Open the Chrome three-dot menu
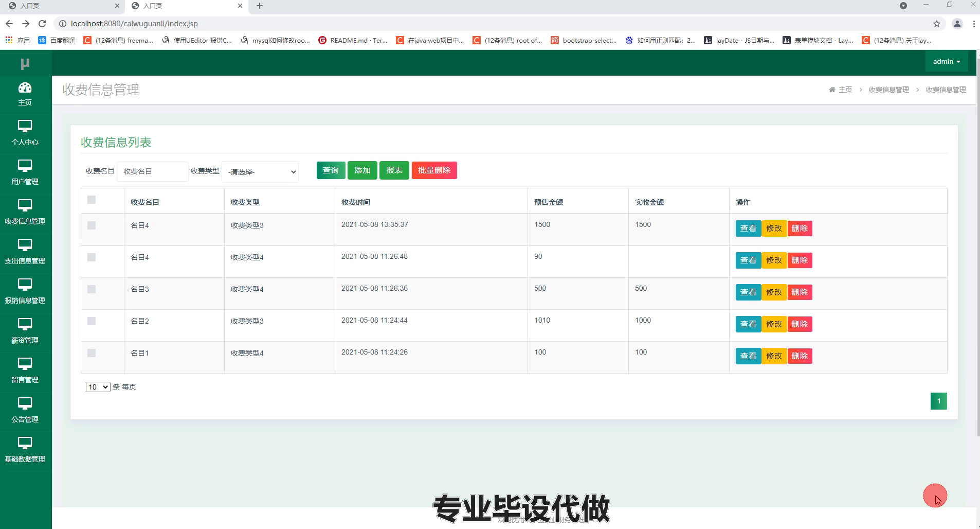Screen dimensions: 980x529 pyautogui.click(x=974, y=24)
